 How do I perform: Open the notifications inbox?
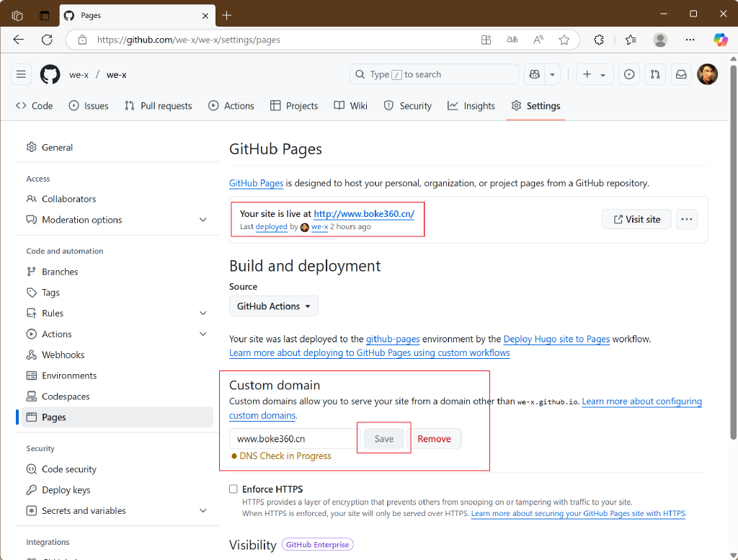(x=681, y=74)
